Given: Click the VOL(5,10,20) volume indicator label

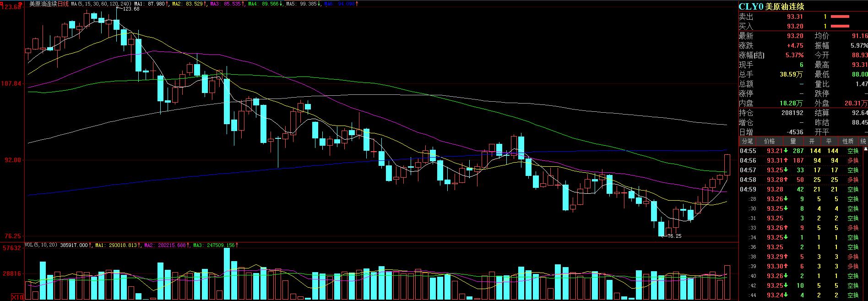Looking at the screenshot, I should pos(41,245).
